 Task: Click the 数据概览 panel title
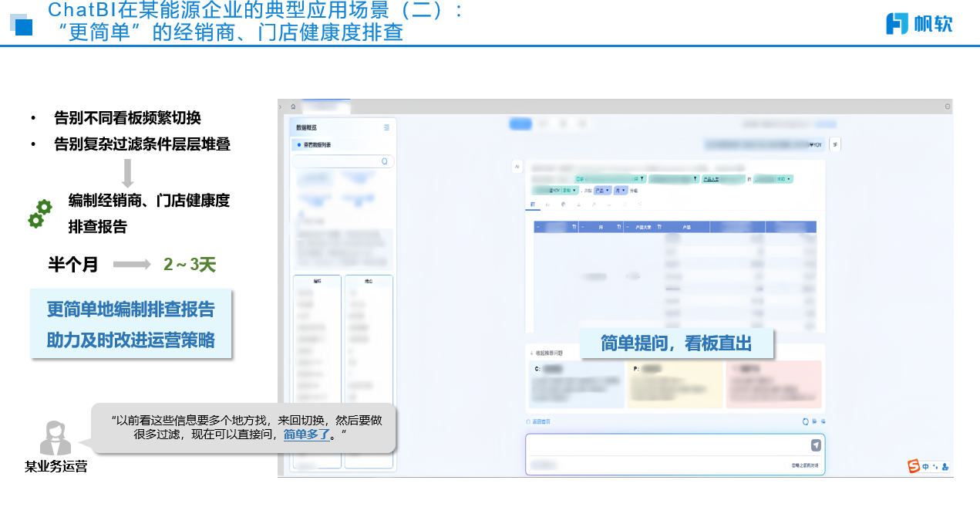(x=306, y=127)
